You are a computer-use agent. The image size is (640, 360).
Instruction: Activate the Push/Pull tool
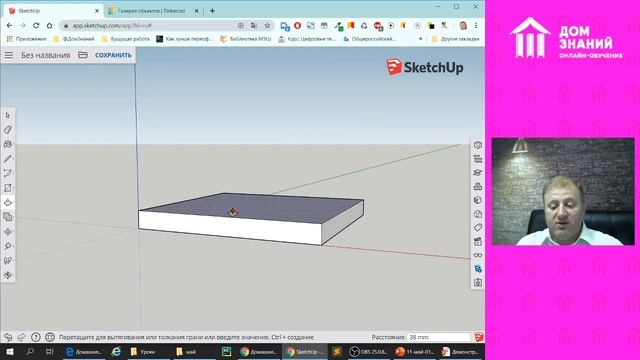point(8,202)
